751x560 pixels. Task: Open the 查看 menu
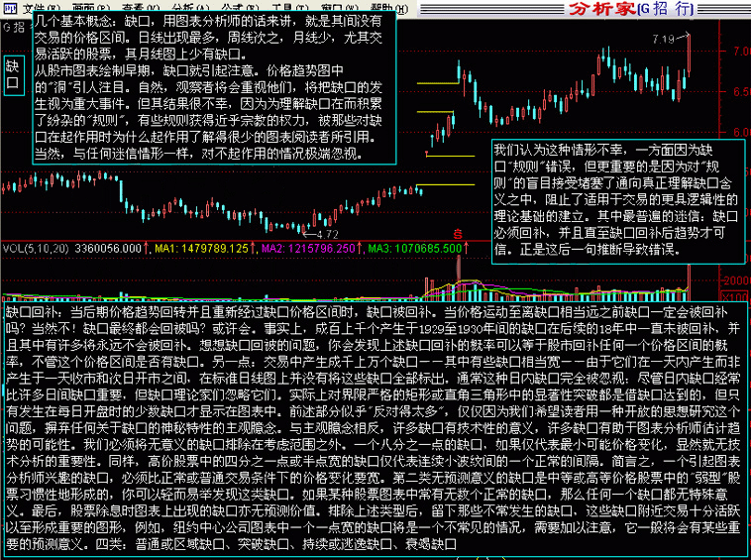140,8
